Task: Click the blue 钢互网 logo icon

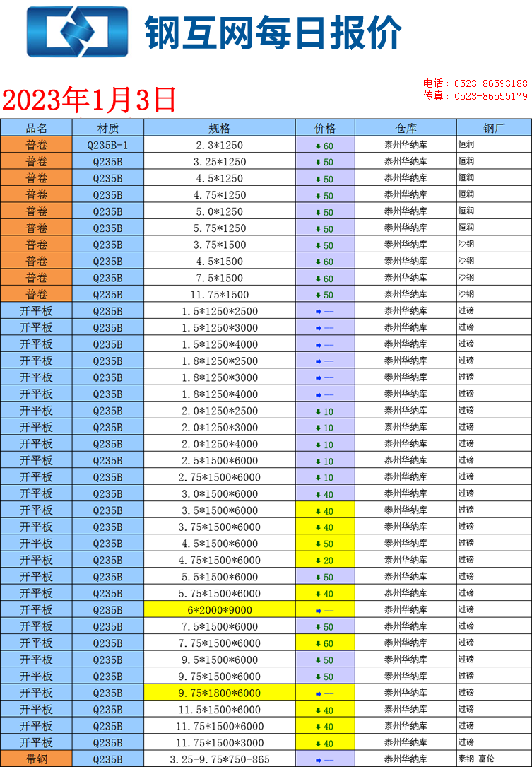Action: 77,32
